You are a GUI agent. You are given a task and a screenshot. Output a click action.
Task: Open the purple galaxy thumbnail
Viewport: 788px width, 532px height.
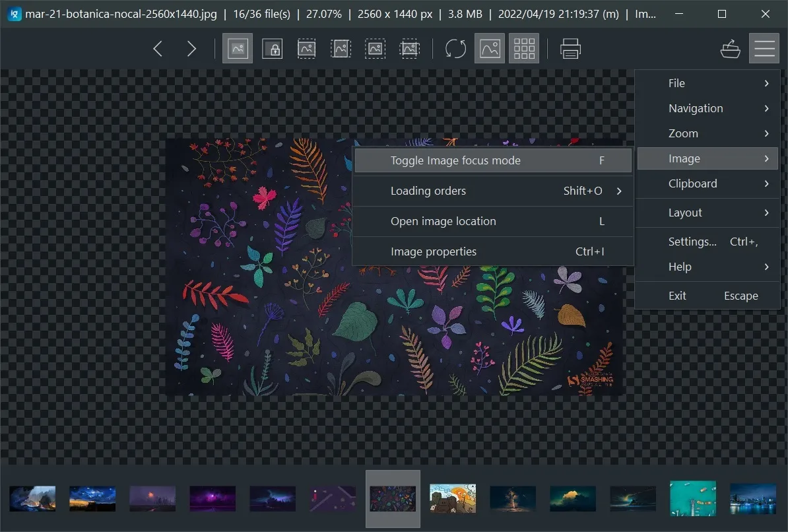point(213,498)
